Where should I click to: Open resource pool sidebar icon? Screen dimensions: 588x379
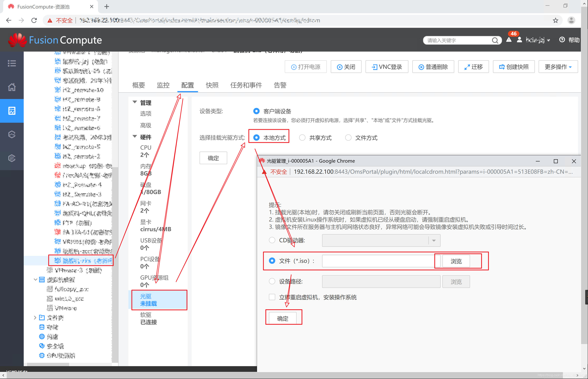tap(12, 111)
